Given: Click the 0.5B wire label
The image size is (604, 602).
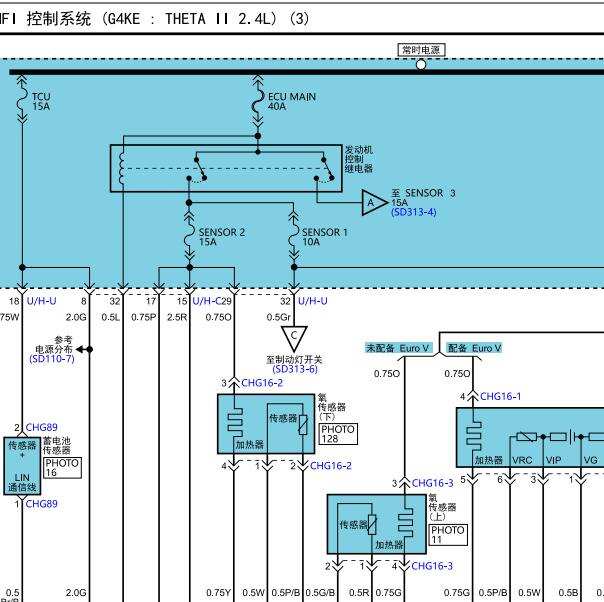Looking at the screenshot, I should [568, 593].
